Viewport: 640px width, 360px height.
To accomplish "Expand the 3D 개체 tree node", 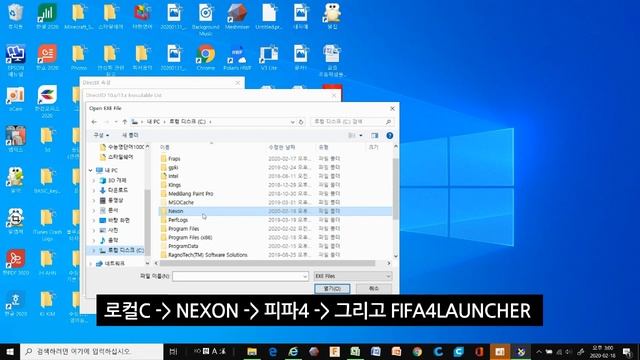I will pos(94,180).
